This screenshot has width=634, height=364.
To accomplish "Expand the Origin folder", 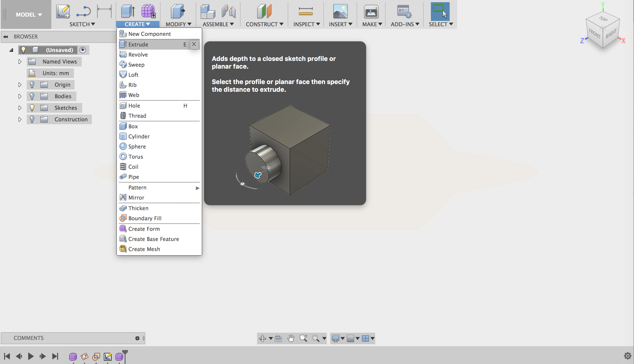I will point(20,85).
